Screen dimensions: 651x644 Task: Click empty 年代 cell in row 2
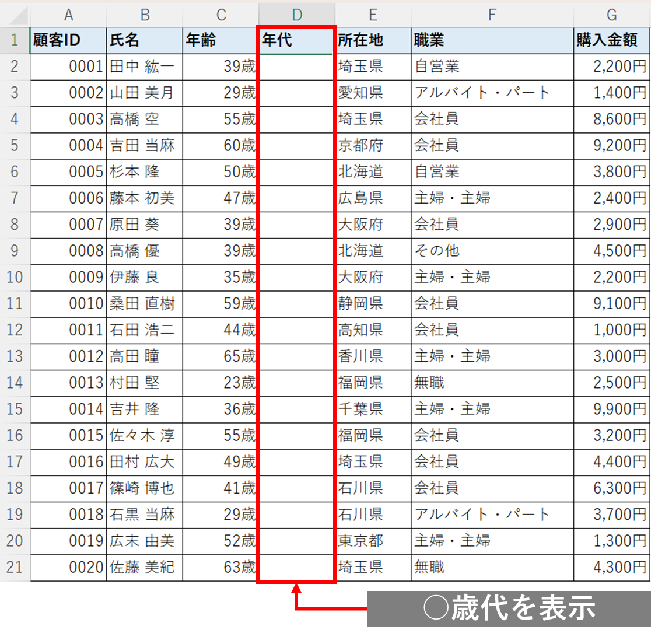pos(296,66)
